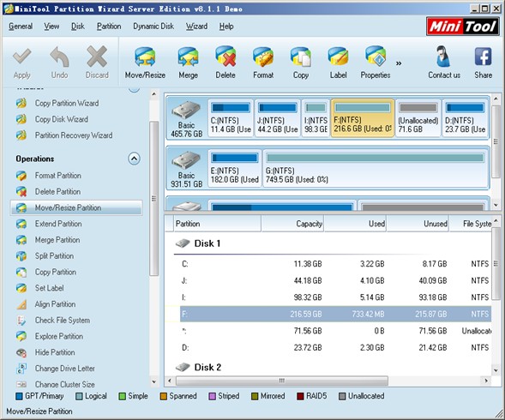This screenshot has height=420, width=505.
Task: Click the Basic 931.51 GB disk icon
Action: (x=186, y=160)
